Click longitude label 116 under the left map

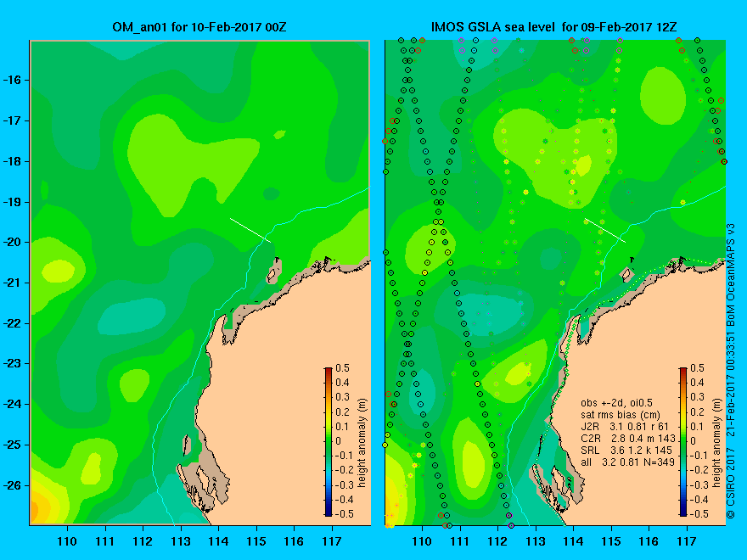click(x=294, y=541)
